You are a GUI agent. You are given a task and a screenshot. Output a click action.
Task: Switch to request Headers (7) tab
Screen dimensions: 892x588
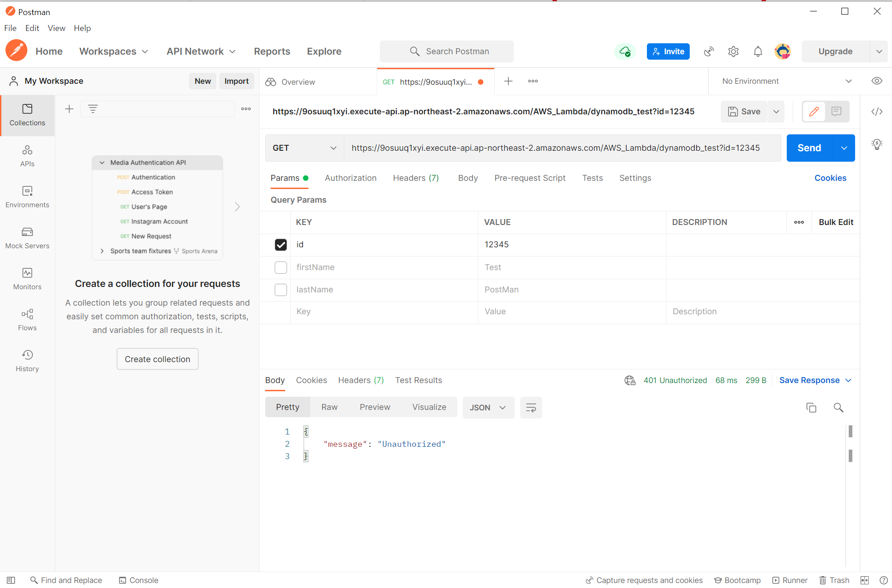(416, 178)
